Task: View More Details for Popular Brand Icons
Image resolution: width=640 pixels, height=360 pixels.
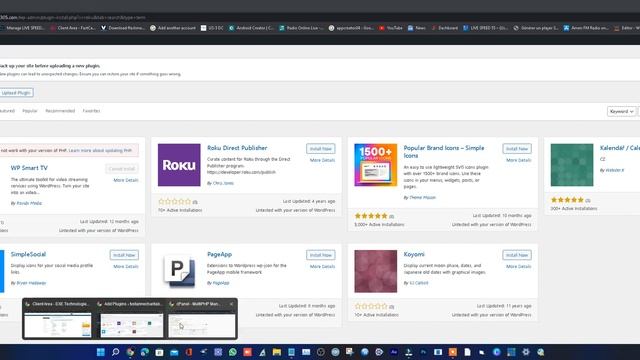Action: (x=519, y=160)
